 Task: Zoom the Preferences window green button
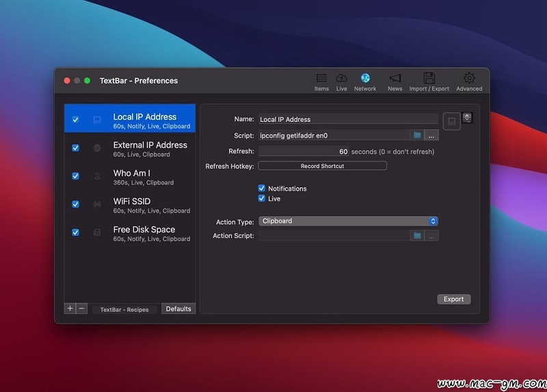[88, 81]
